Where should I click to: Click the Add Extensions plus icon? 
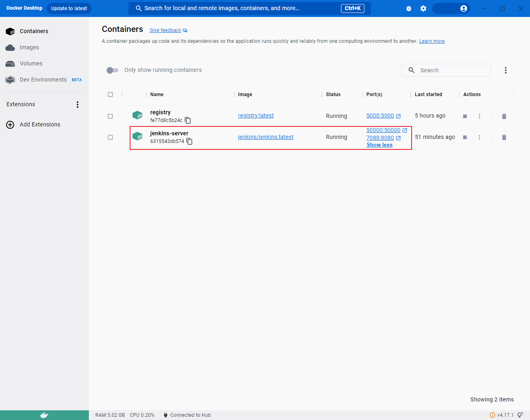[x=10, y=125]
